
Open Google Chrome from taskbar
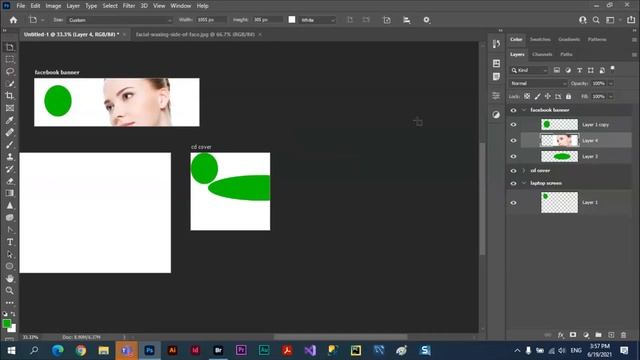[x=81, y=350]
